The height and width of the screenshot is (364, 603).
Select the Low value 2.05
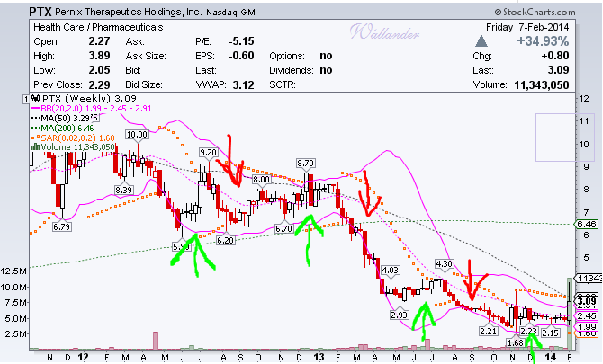coord(99,70)
